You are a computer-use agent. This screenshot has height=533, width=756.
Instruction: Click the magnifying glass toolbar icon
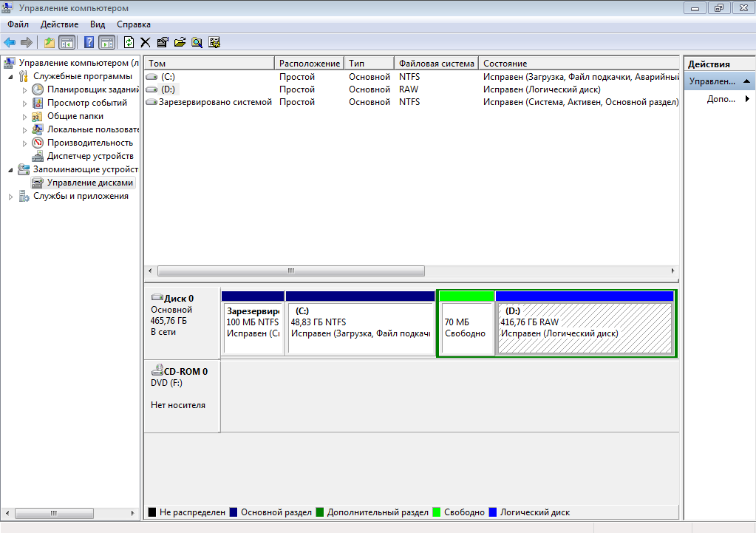pos(197,42)
